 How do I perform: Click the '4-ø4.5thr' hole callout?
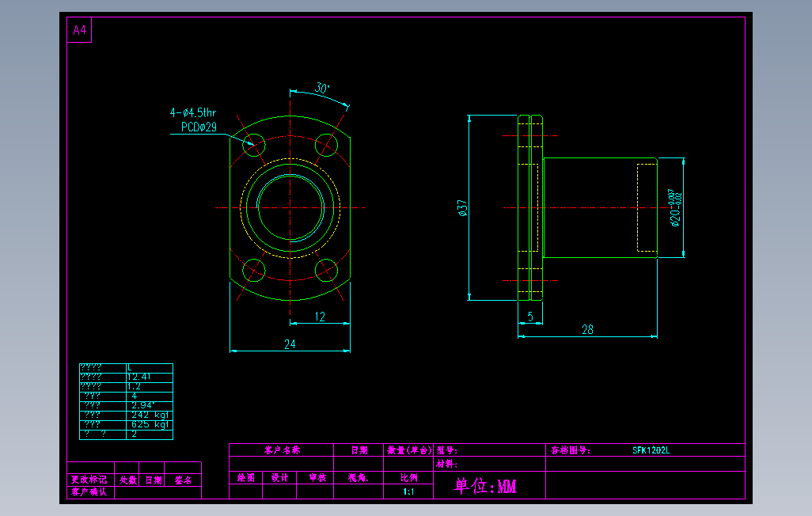[193, 112]
